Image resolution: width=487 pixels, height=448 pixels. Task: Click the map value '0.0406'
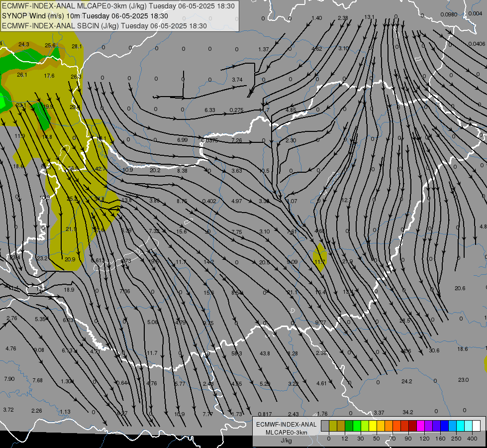click(477, 44)
